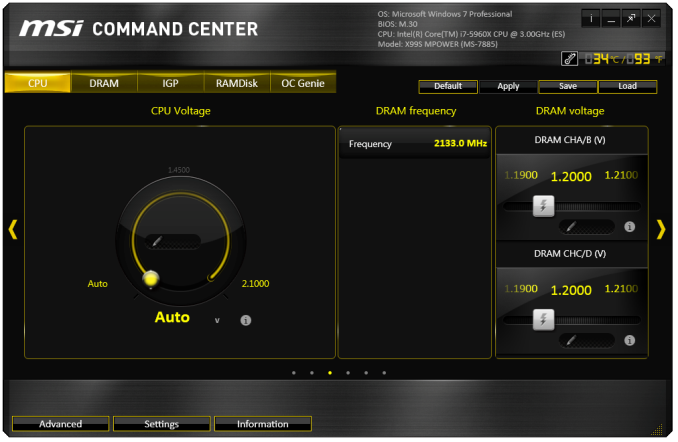Go to previous page with left arrow
Viewport: 678px width, 442px height.
(x=13, y=229)
